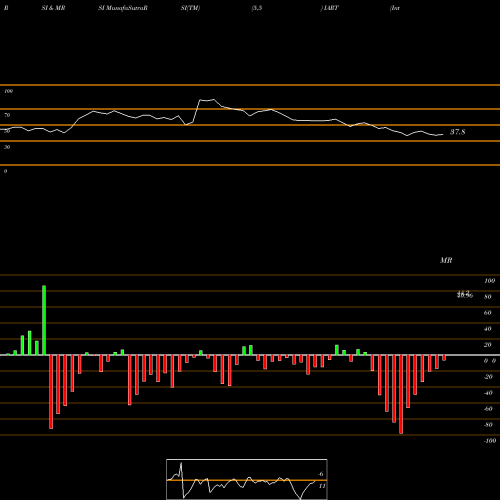The image size is (500, 500).
Task: Click the -20 label on MR axis
Action: click(488, 377)
